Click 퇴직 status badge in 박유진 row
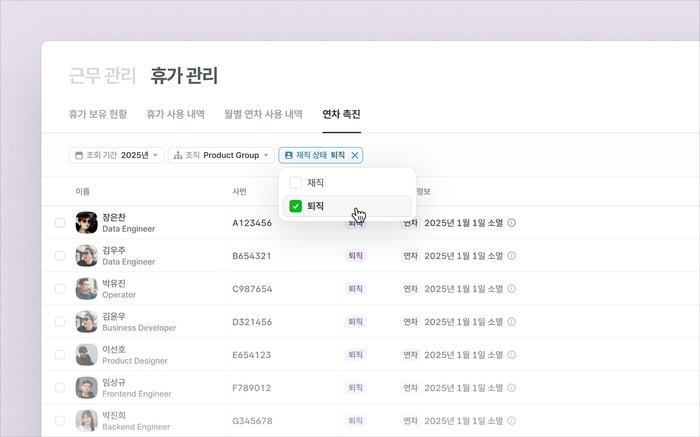This screenshot has height=437, width=700. point(355,289)
